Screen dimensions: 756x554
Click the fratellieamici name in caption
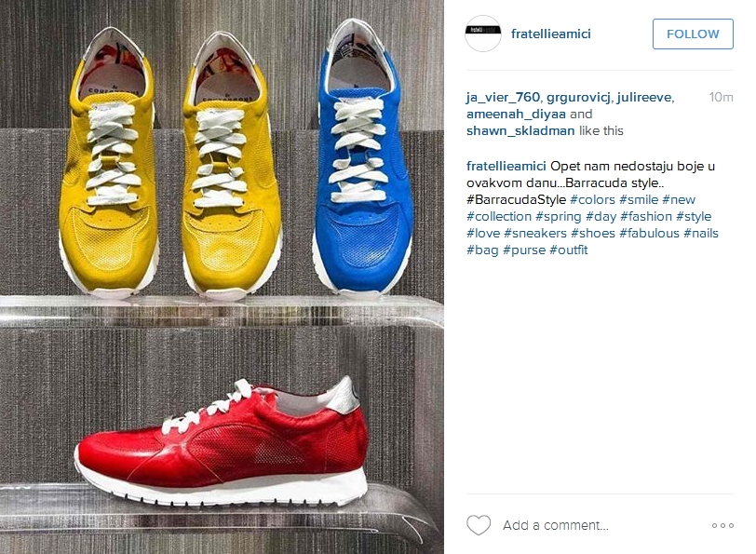pyautogui.click(x=506, y=167)
